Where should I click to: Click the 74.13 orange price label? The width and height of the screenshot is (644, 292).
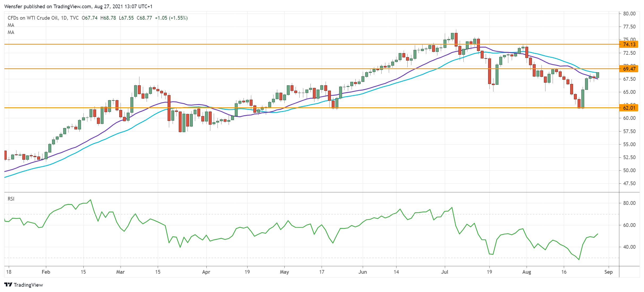[x=629, y=44]
